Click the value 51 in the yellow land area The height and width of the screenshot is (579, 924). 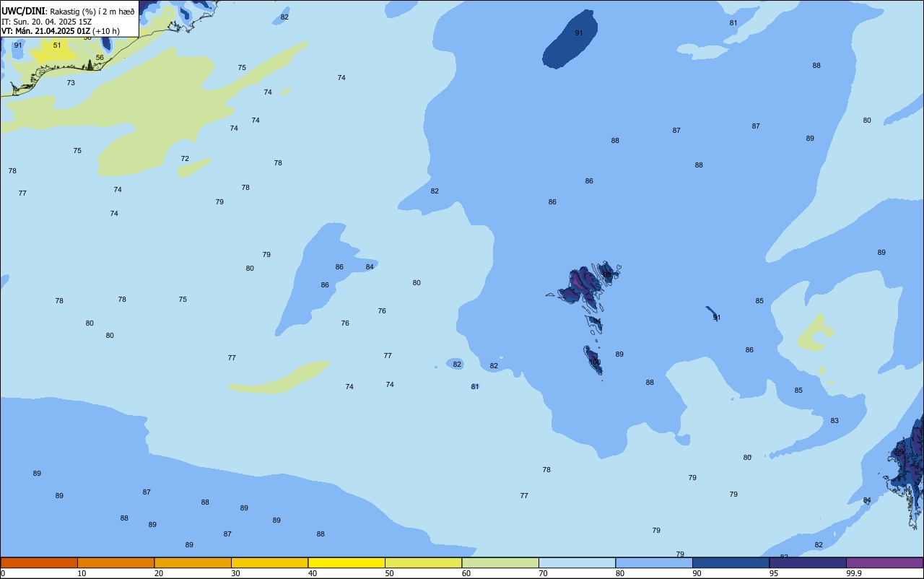[x=57, y=45]
